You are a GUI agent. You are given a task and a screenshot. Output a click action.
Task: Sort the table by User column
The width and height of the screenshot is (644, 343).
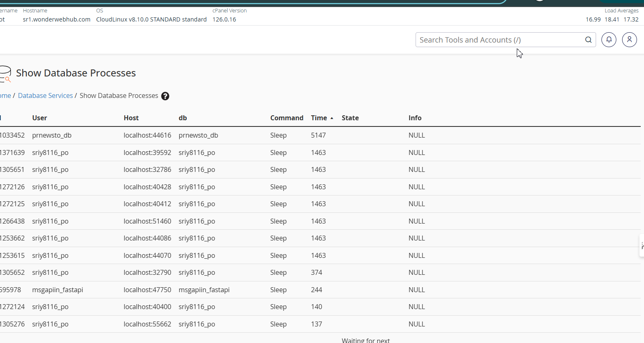tap(40, 118)
